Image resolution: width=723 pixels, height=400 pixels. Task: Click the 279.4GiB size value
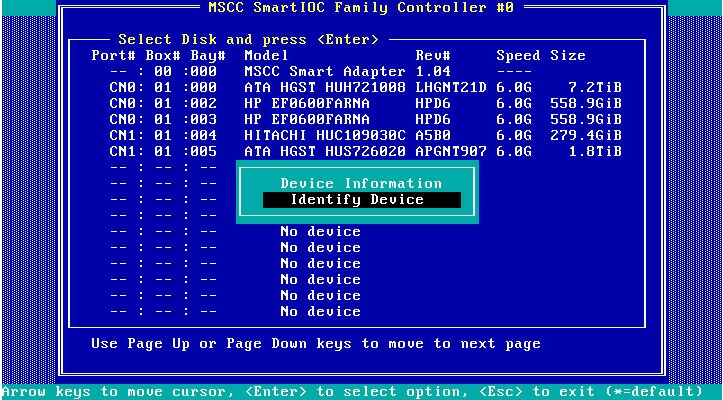pos(586,135)
